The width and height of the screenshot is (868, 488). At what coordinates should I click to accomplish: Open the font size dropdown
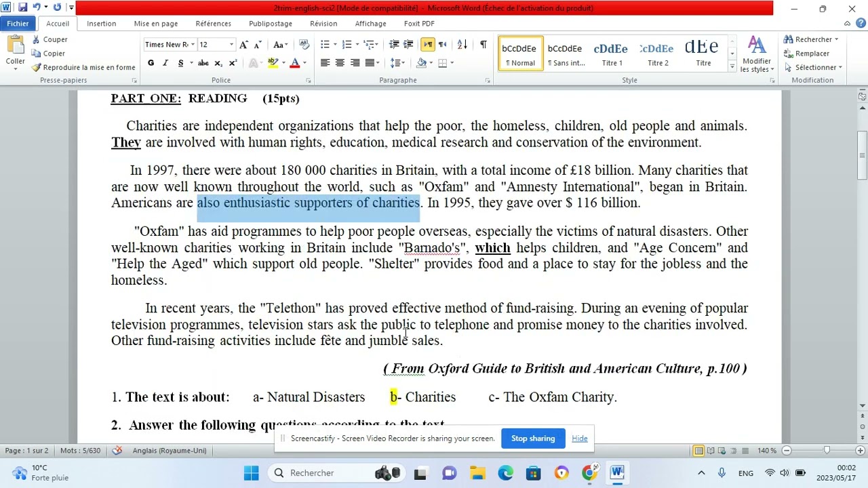(x=231, y=45)
